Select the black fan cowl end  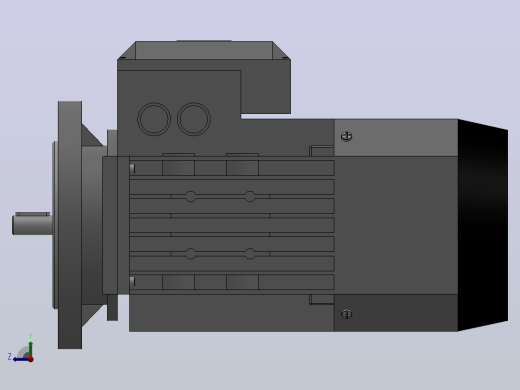(483, 225)
